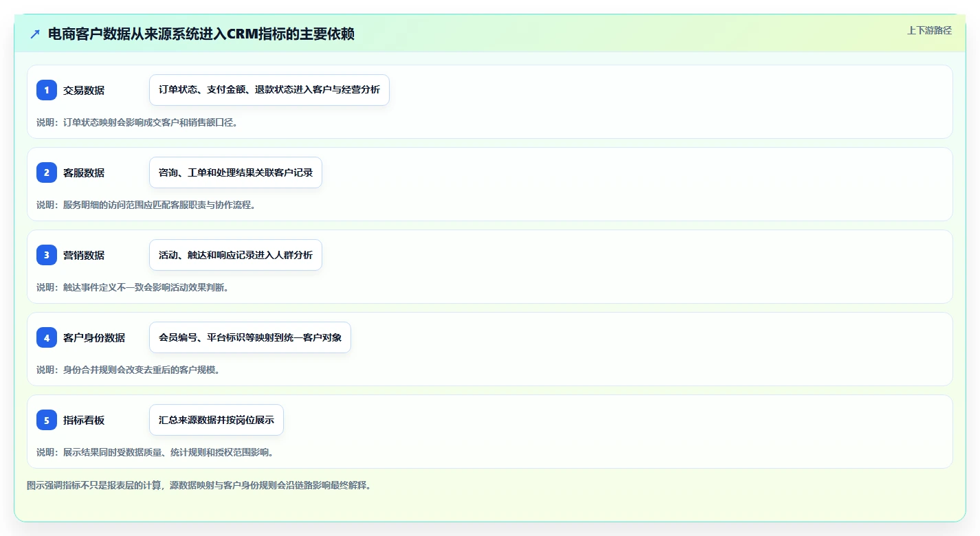
Task: Click the note 服务明细的访问范围应匹配客服职责与协作流程
Action: pyautogui.click(x=146, y=205)
